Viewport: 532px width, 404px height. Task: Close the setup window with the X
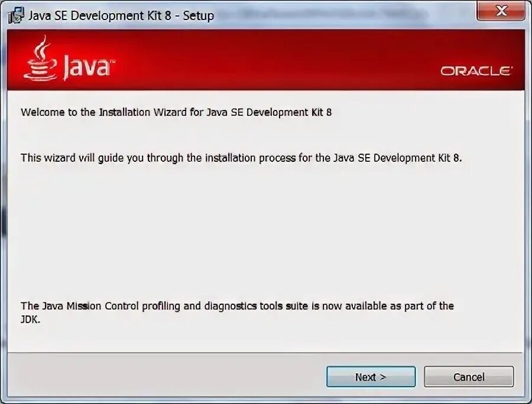click(501, 11)
